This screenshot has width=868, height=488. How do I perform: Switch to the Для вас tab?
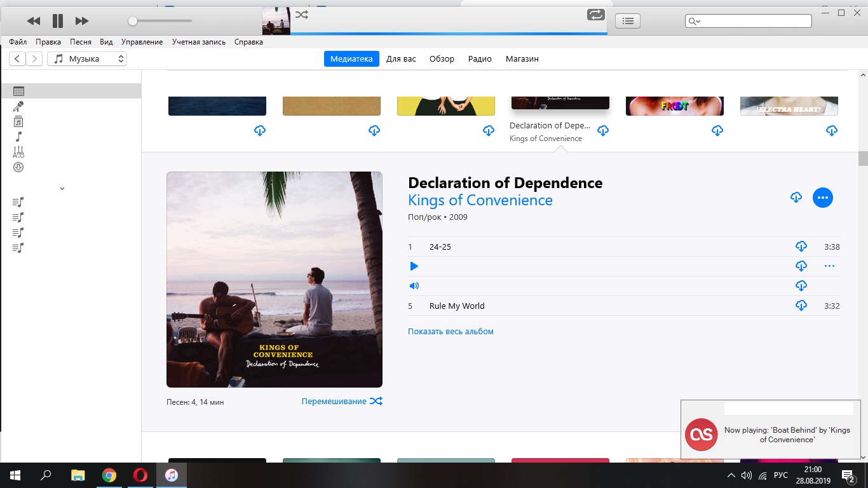click(401, 59)
